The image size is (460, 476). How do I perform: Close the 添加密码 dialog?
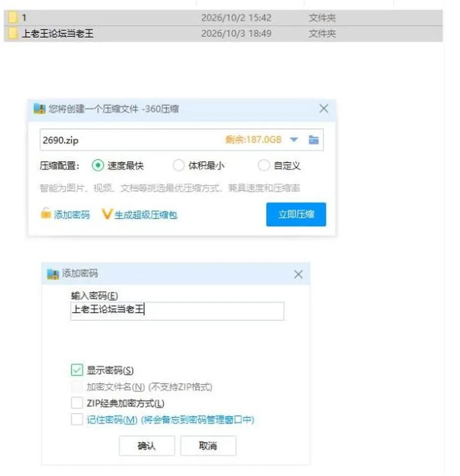(299, 274)
